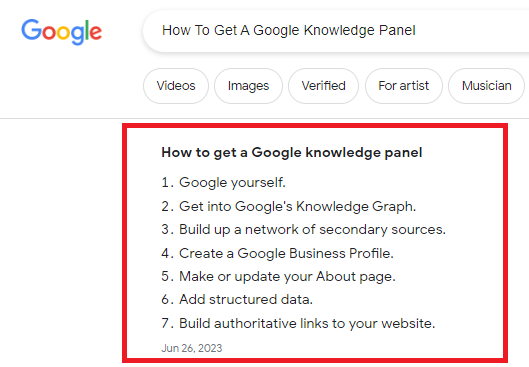Pick the Musician refinement chip
Viewport: 529px width, 367px height.
pos(486,86)
